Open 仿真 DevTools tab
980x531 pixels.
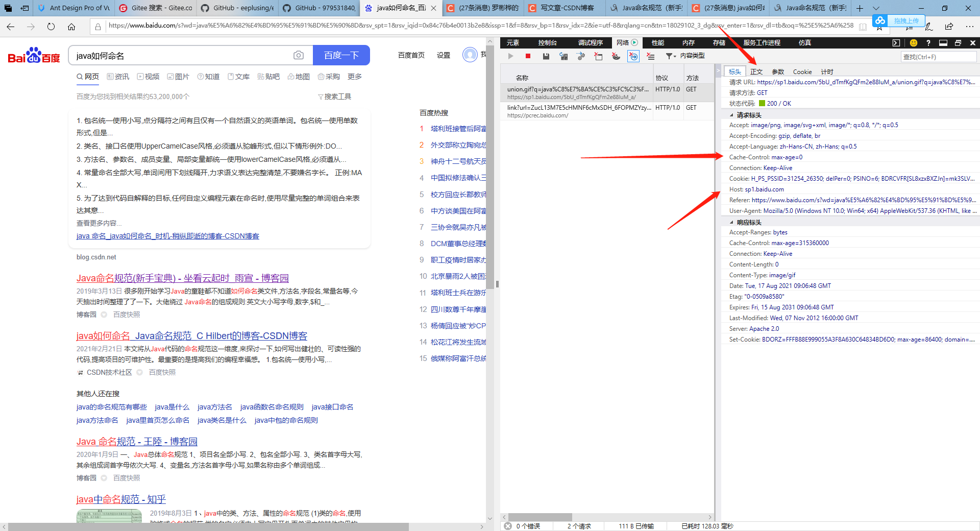[x=804, y=43]
